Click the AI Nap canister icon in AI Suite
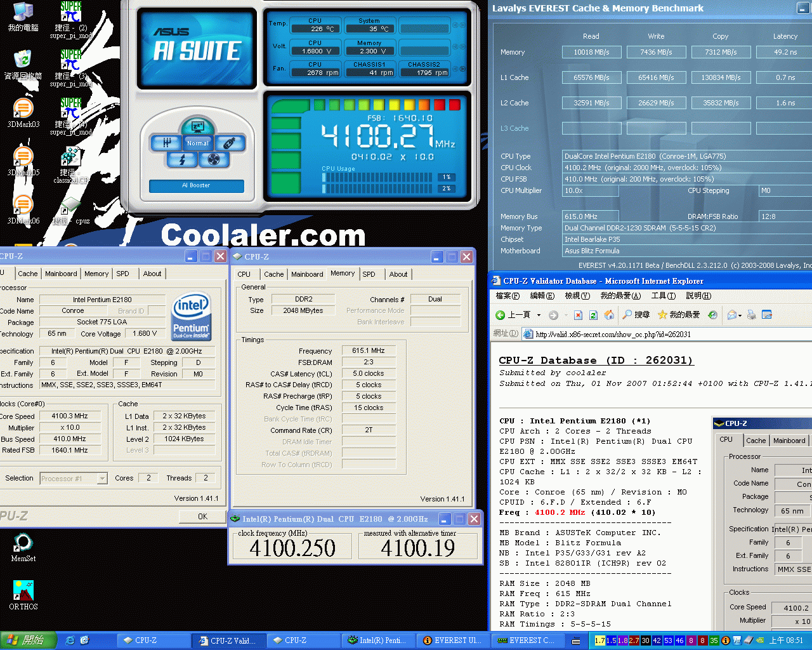812x650 pixels. [230, 143]
